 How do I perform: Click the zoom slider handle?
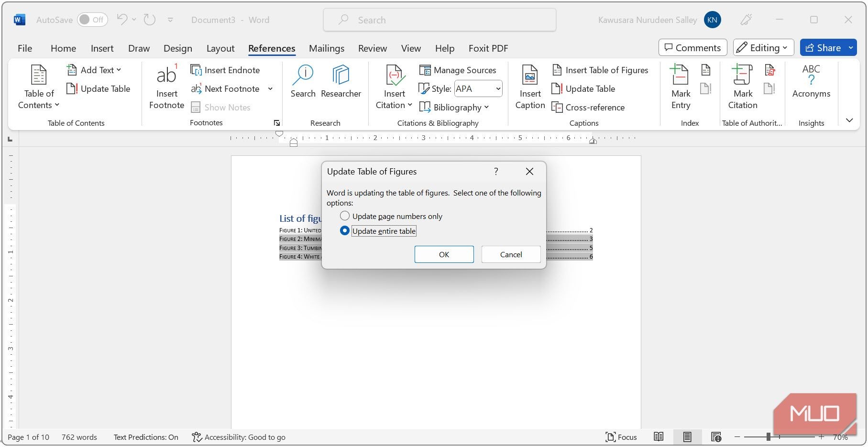point(768,436)
